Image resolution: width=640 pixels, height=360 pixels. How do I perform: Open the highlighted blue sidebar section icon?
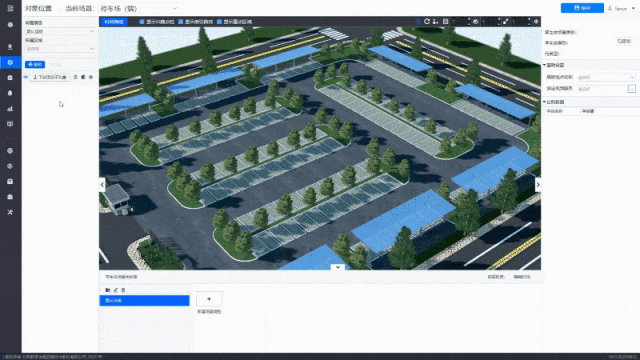[x=10, y=62]
